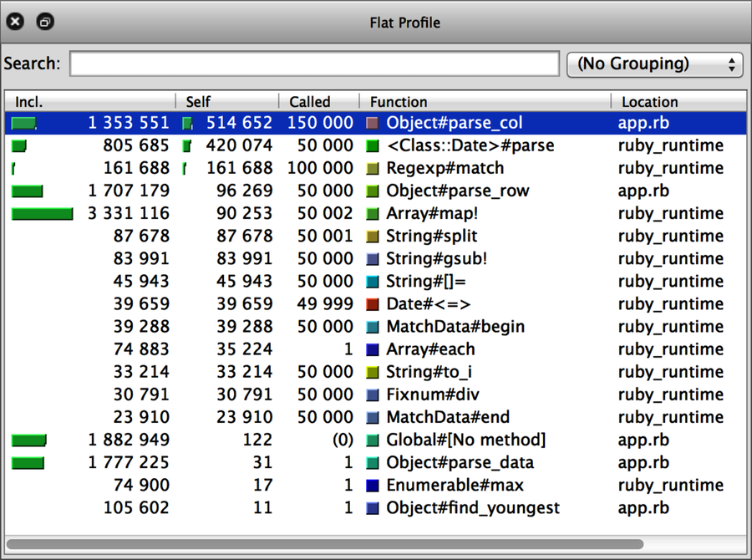This screenshot has height=560, width=752.
Task: Select the Regexp#match function name
Action: click(x=445, y=168)
